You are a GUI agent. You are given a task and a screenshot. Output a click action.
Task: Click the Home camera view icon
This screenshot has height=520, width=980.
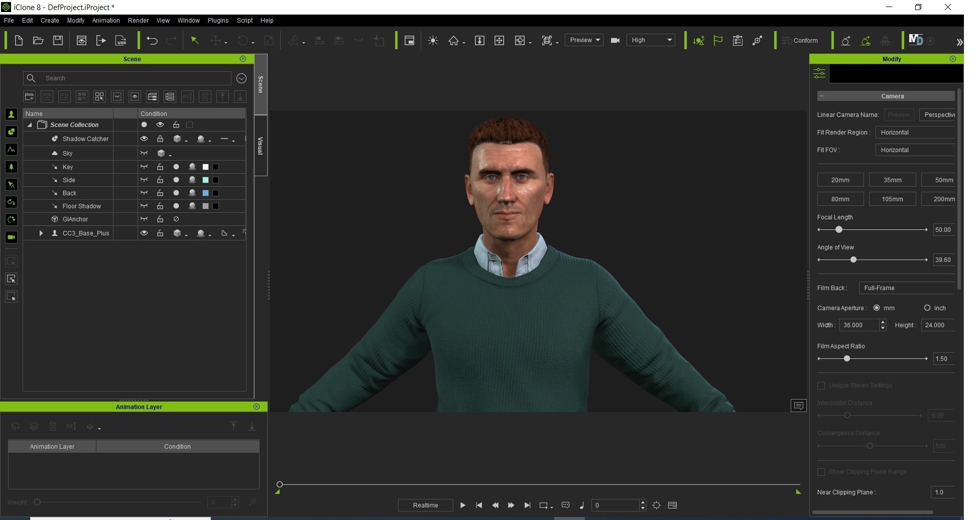(x=454, y=41)
